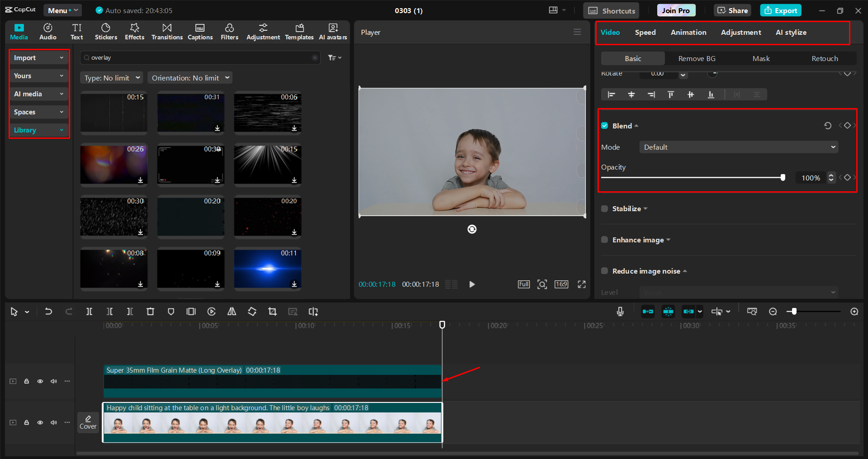Open the Filters panel

pyautogui.click(x=229, y=32)
